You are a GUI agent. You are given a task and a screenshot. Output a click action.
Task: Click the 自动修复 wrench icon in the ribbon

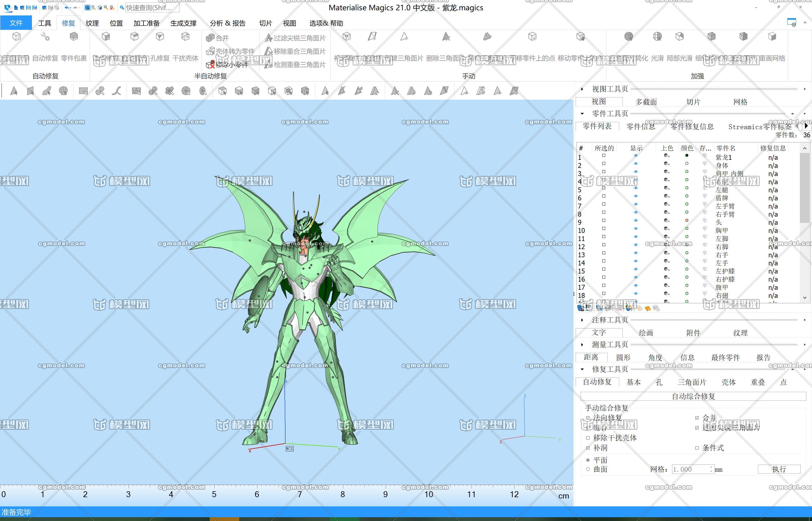(x=45, y=36)
